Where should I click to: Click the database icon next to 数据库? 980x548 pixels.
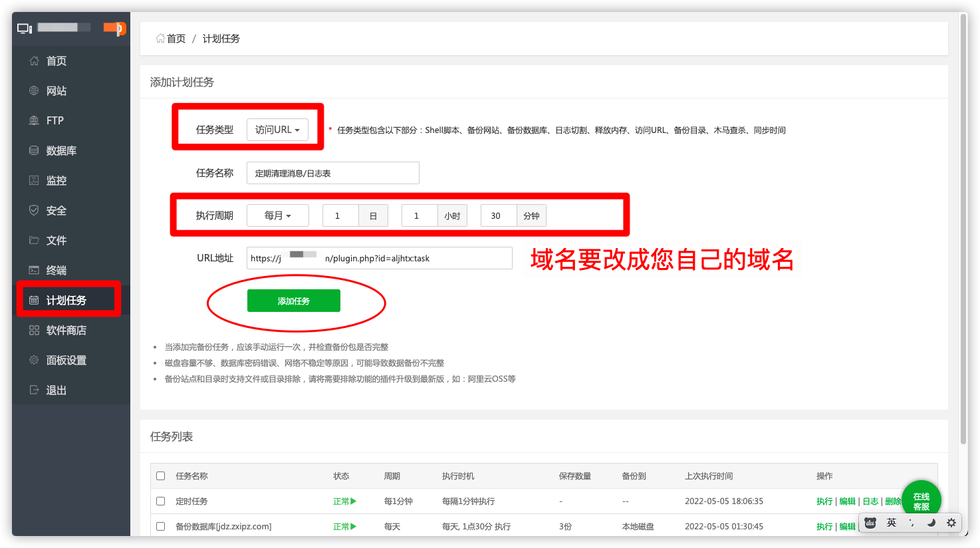click(x=34, y=150)
